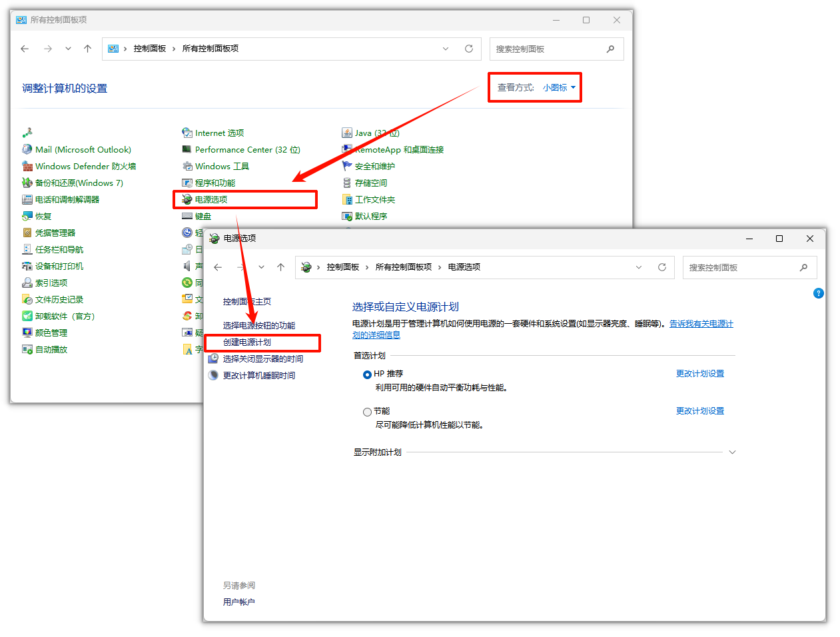Open address bar history dropdown in 电源选项
This screenshot has width=840, height=637.
[x=639, y=267]
